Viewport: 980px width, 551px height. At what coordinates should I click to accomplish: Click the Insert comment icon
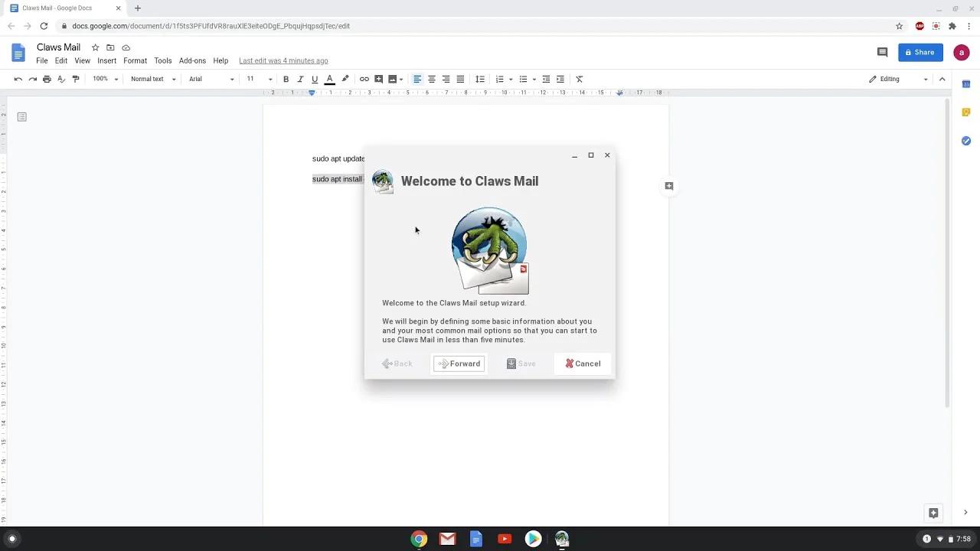[x=377, y=79]
